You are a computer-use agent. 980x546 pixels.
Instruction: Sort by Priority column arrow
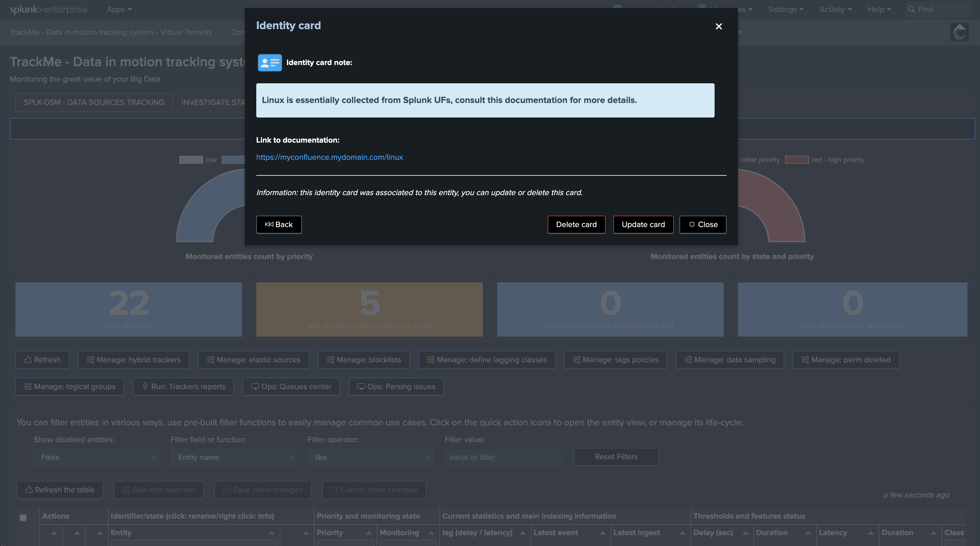click(x=368, y=533)
